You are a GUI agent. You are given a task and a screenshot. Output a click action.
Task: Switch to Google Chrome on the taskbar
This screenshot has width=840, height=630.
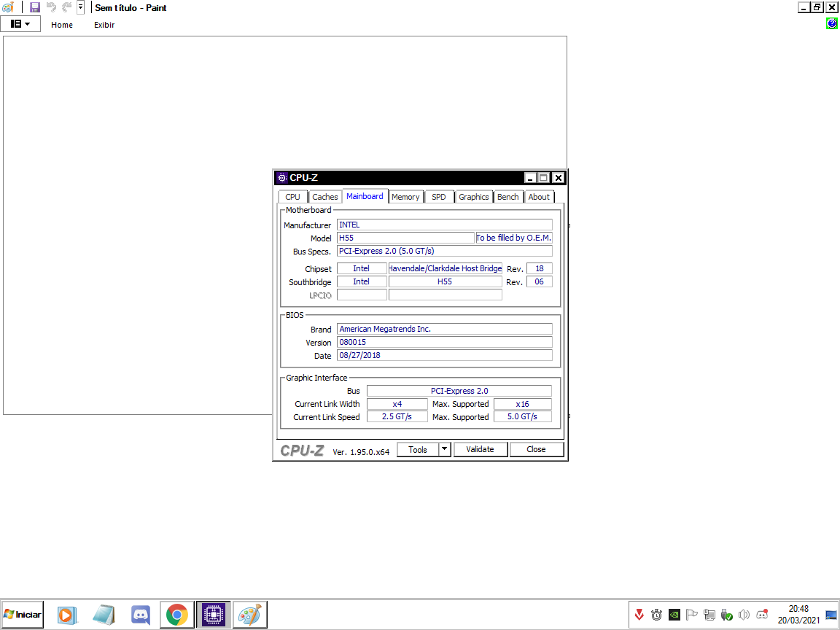point(176,615)
